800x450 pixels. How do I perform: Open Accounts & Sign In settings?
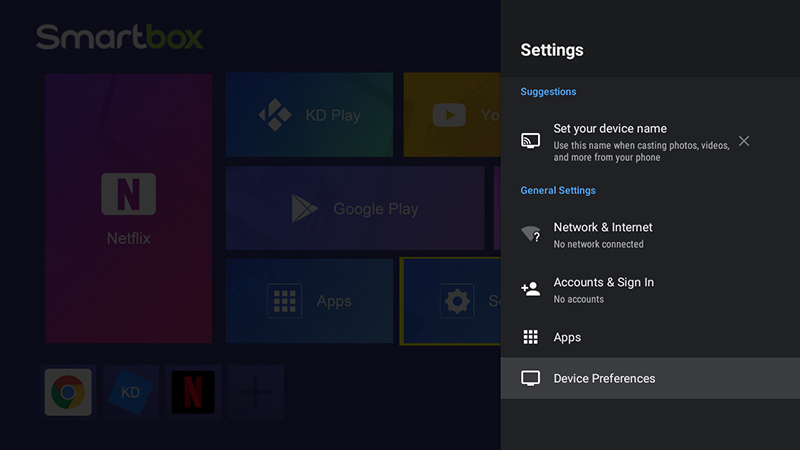[650, 289]
